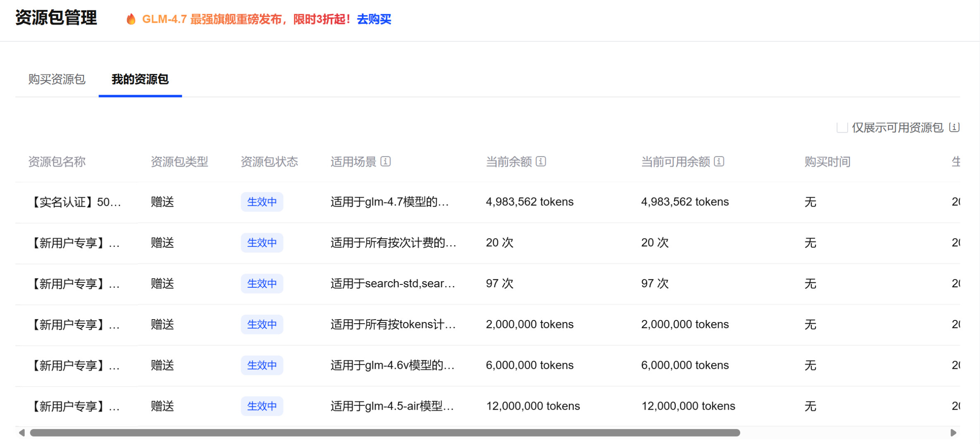Click right arrow of horizontal scrollbar
The height and width of the screenshot is (444, 980).
click(954, 432)
